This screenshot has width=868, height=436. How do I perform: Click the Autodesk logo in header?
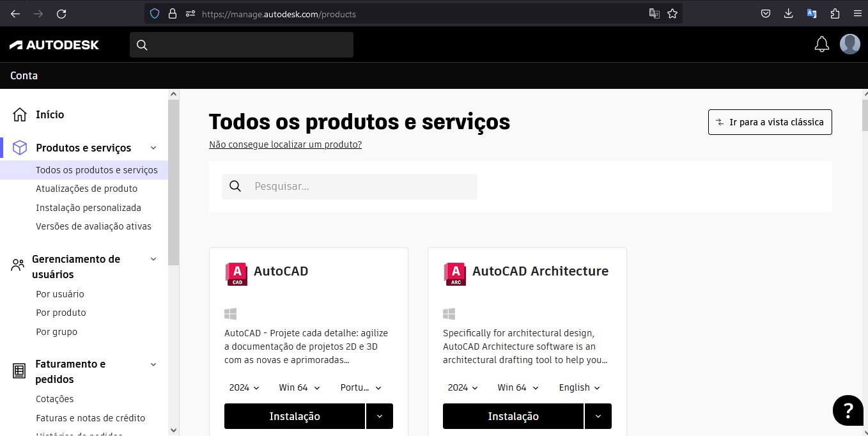(x=54, y=45)
